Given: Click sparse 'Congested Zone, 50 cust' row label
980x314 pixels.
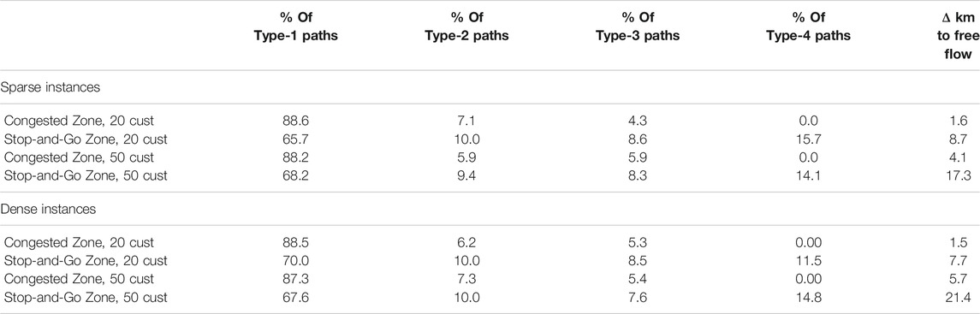Looking at the screenshot, I should [80, 158].
